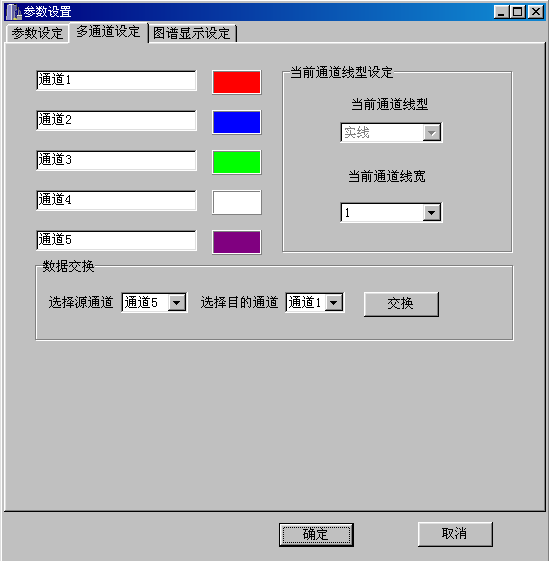The width and height of the screenshot is (549, 561).
Task: Click the purple swatch for 通道5
Action: point(237,242)
